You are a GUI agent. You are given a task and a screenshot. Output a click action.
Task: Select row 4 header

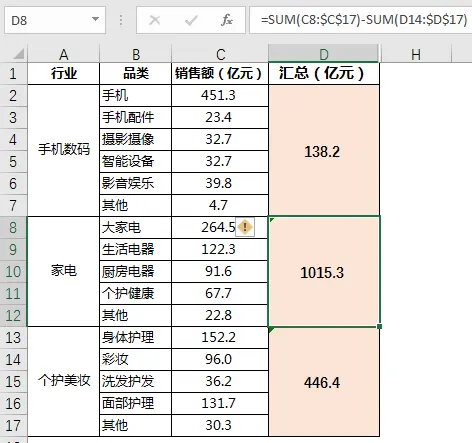pos(13,140)
